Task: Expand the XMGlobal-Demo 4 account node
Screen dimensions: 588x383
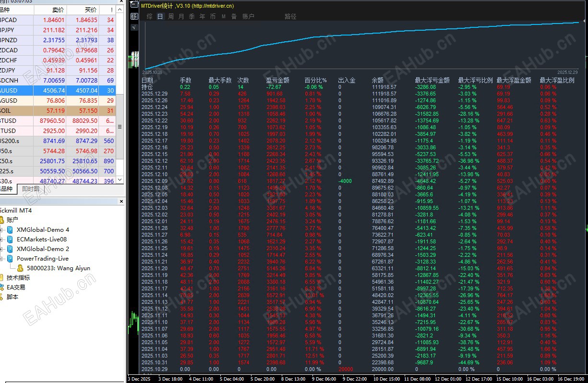Action: click(1, 230)
